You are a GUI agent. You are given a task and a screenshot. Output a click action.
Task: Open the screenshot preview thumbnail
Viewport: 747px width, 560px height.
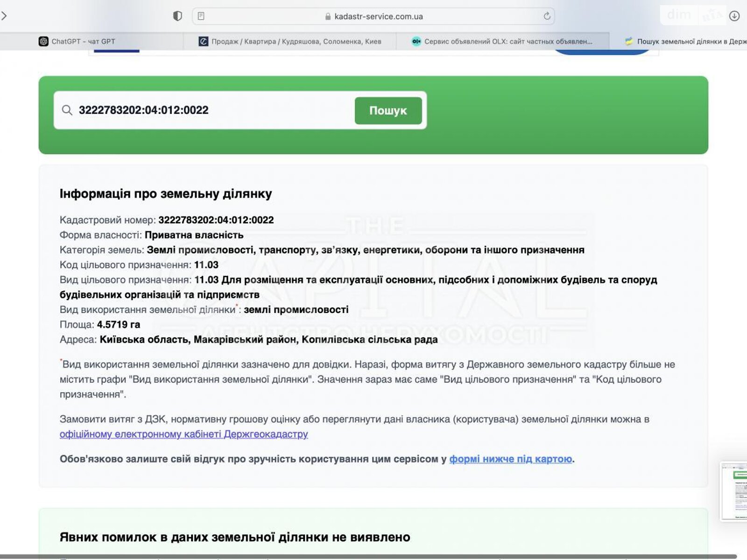pyautogui.click(x=734, y=491)
